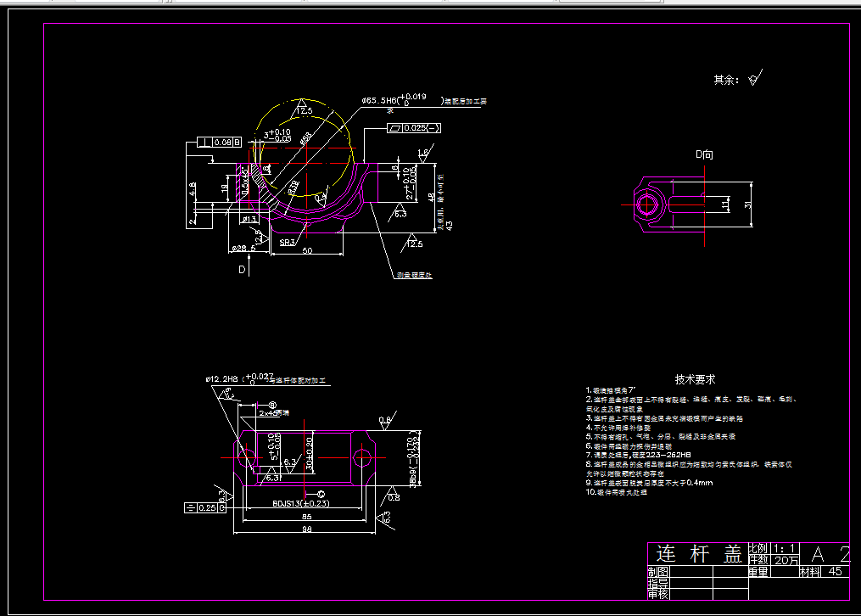Click the 材料 label cell
This screenshot has width=861, height=616.
pos(809,572)
